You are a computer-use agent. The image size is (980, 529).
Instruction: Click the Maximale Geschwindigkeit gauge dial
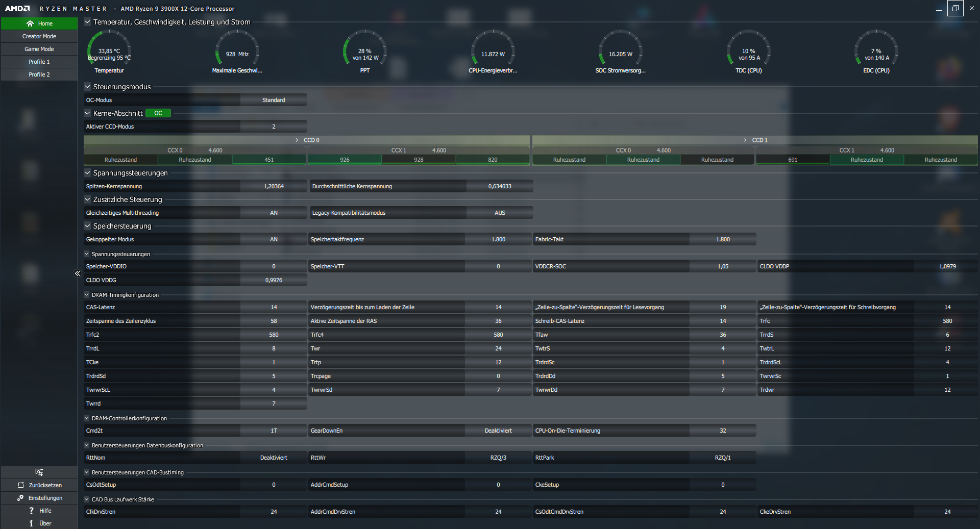237,47
